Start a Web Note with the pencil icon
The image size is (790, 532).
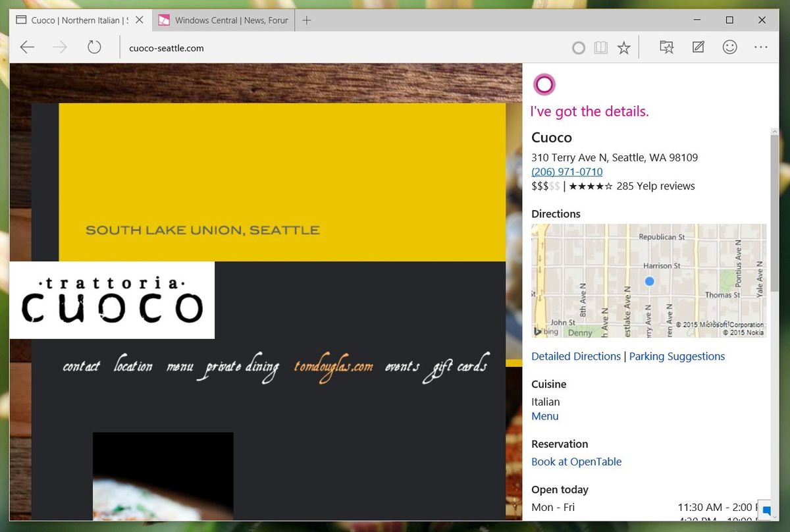(x=698, y=47)
